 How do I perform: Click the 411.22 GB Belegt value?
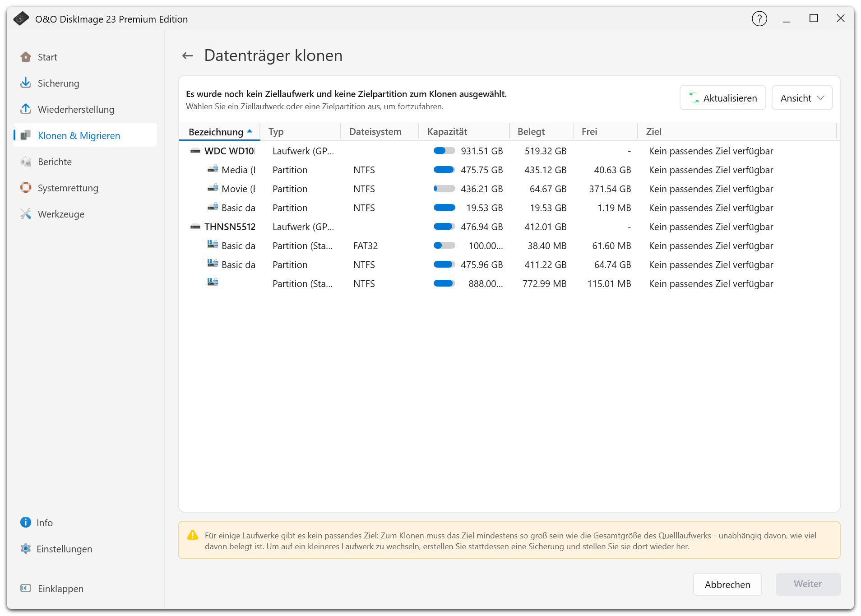point(545,264)
